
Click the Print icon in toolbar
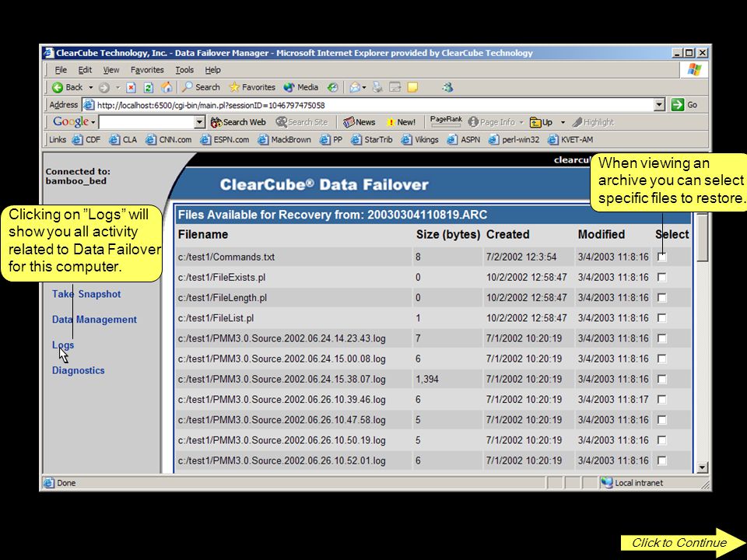[x=377, y=87]
